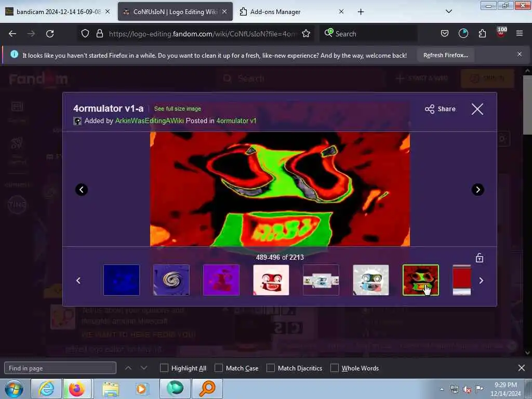532x399 pixels.
Task: Click the 100 badge extension icon
Action: [501, 33]
